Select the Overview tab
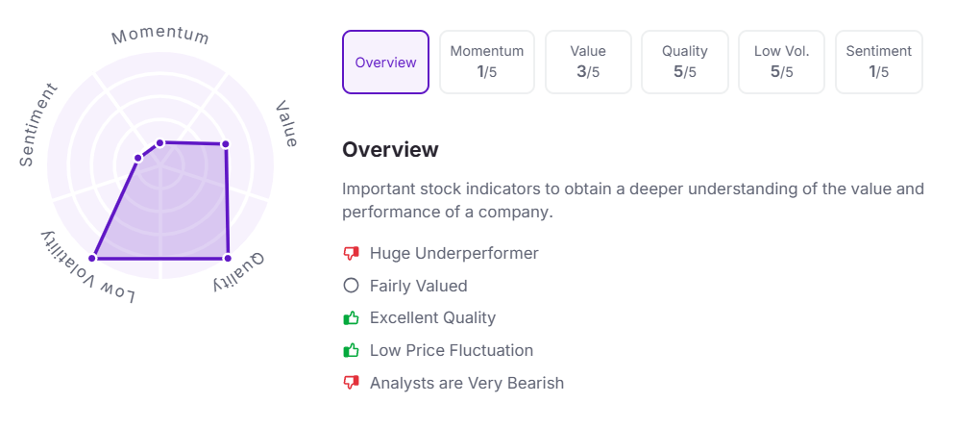Screen dimensions: 980x428 (x=385, y=63)
